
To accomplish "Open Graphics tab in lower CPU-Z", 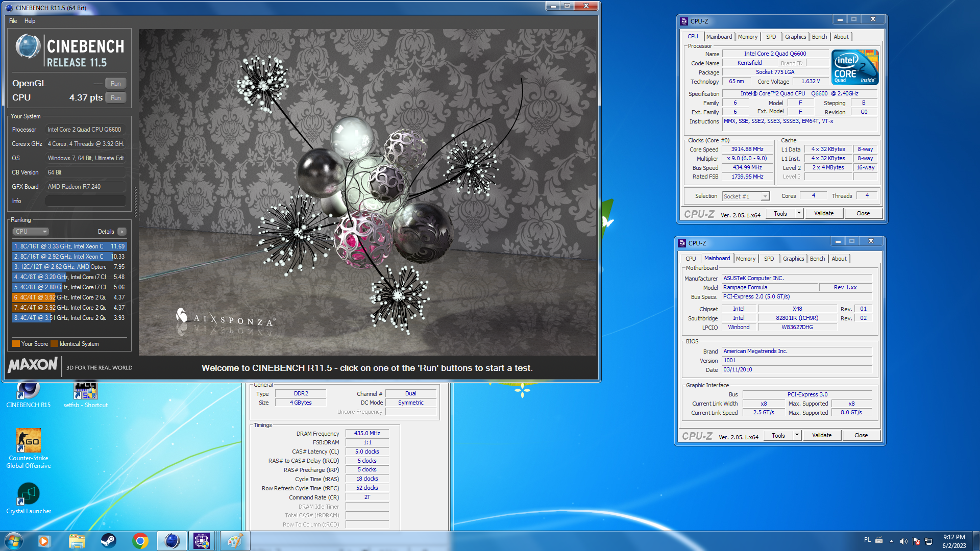I will pyautogui.click(x=793, y=259).
